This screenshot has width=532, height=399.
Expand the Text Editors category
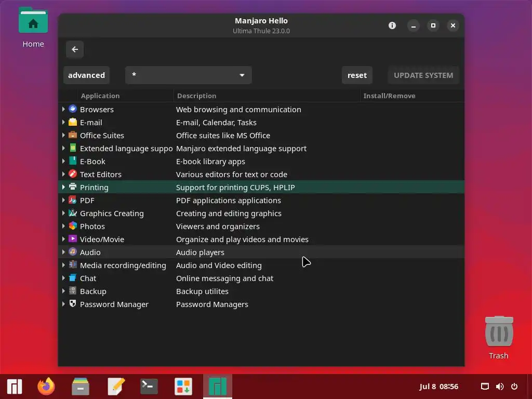point(63,174)
